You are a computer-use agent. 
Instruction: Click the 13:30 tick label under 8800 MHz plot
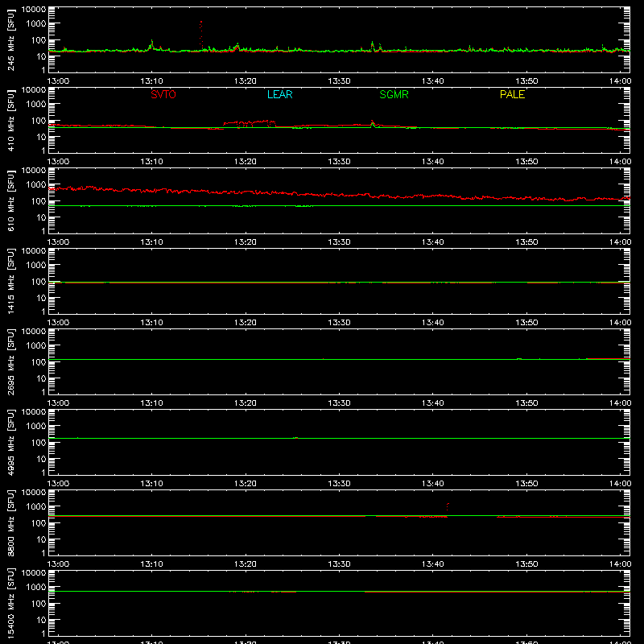tap(339, 564)
